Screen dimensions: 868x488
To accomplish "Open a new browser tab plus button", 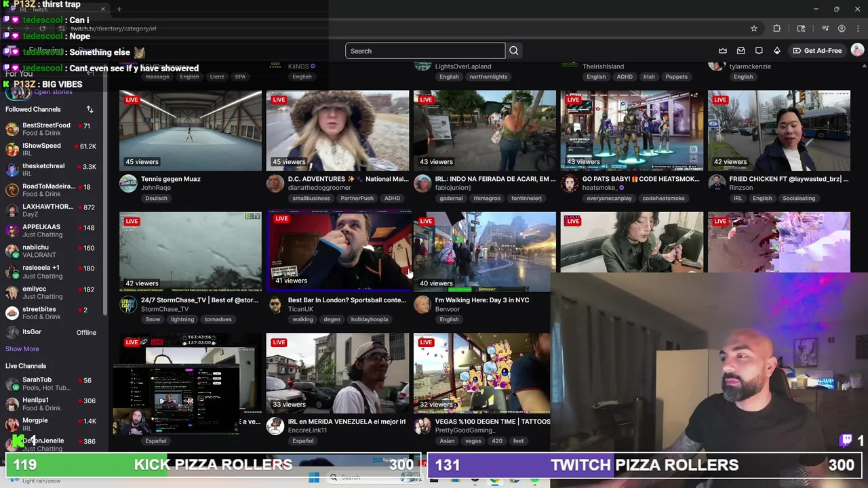I will pyautogui.click(x=119, y=9).
